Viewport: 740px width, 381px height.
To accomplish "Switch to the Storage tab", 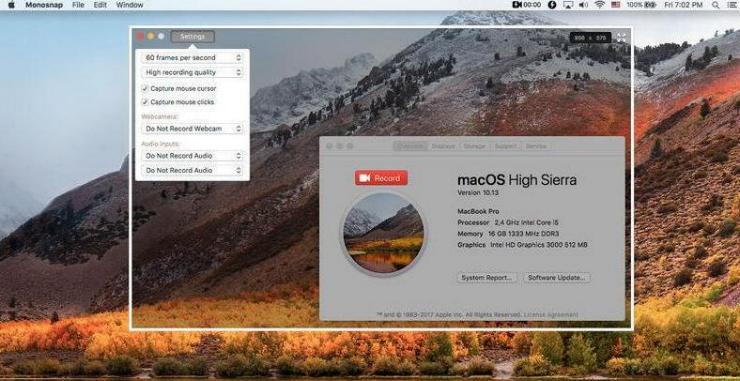I will 474,146.
